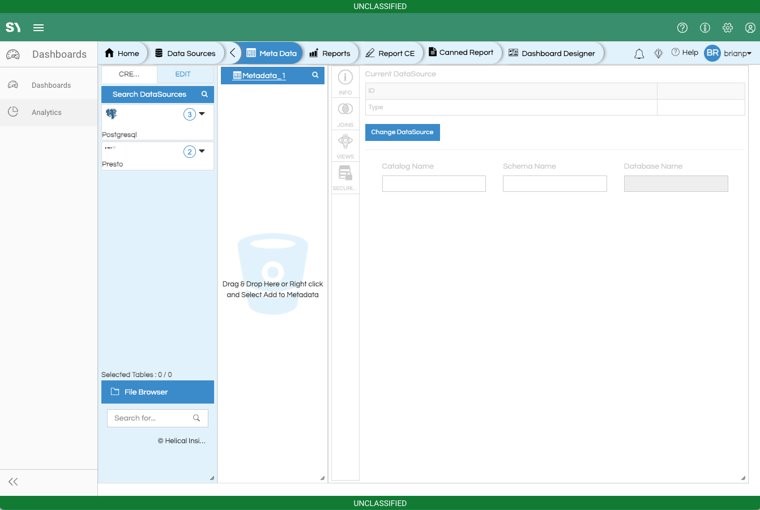The width and height of the screenshot is (760, 510).
Task: Expand the Presto datasource list
Action: 202,152
